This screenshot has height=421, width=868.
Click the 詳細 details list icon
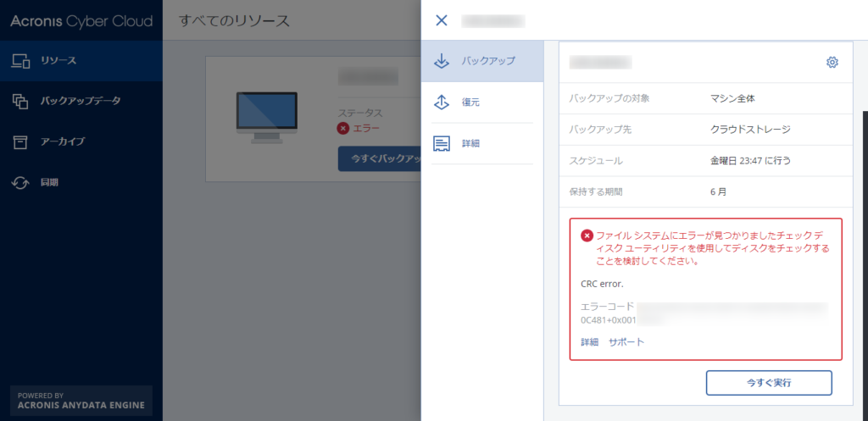(x=442, y=143)
